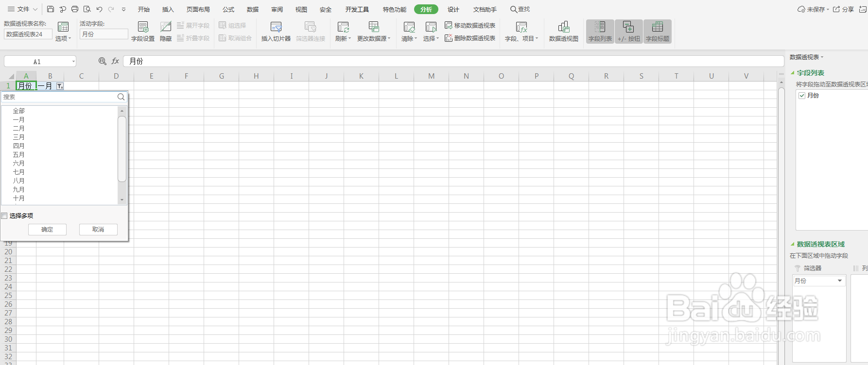Open the 文件 menu
Image resolution: width=868 pixels, height=365 pixels.
click(x=22, y=9)
